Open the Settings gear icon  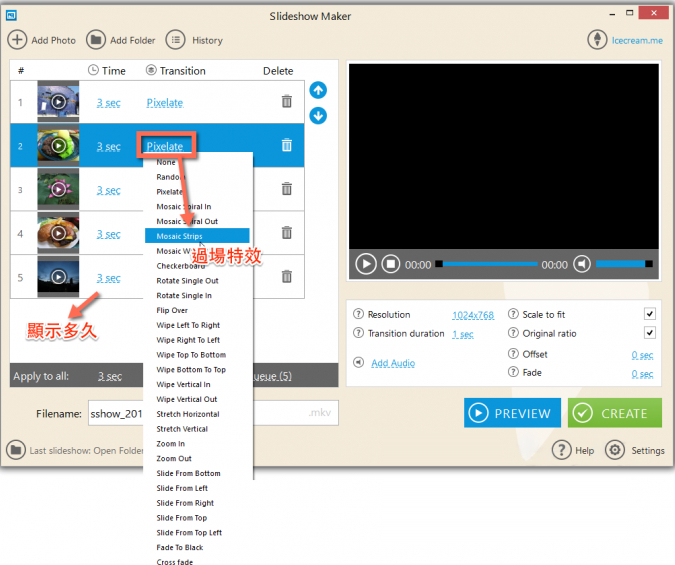(615, 450)
